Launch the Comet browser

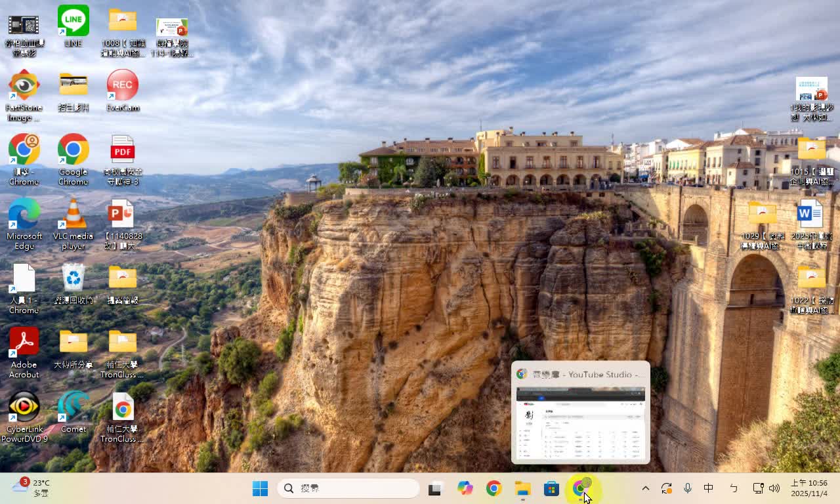coord(73,407)
